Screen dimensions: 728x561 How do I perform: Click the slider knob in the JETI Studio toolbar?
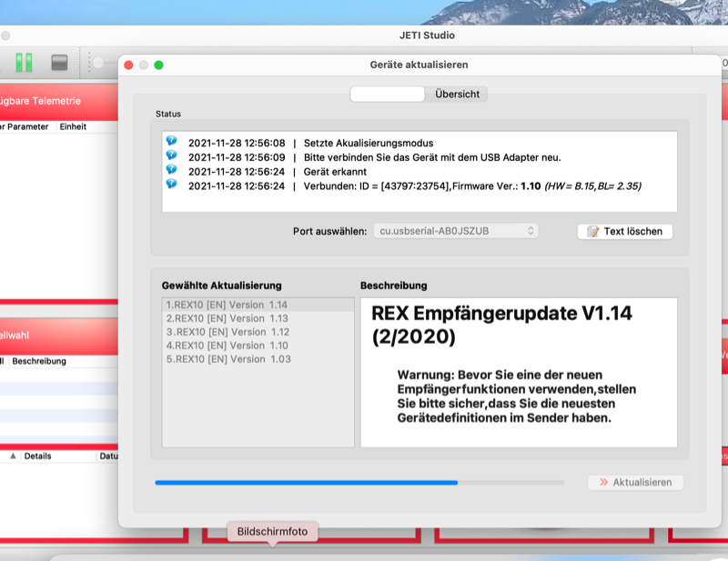pos(98,63)
